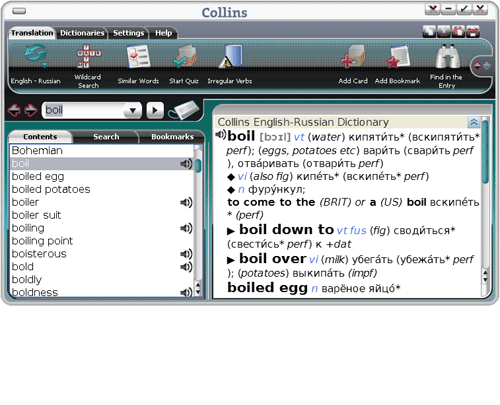Open the virtual keyboard icon
500x405 pixels.
[x=184, y=110]
